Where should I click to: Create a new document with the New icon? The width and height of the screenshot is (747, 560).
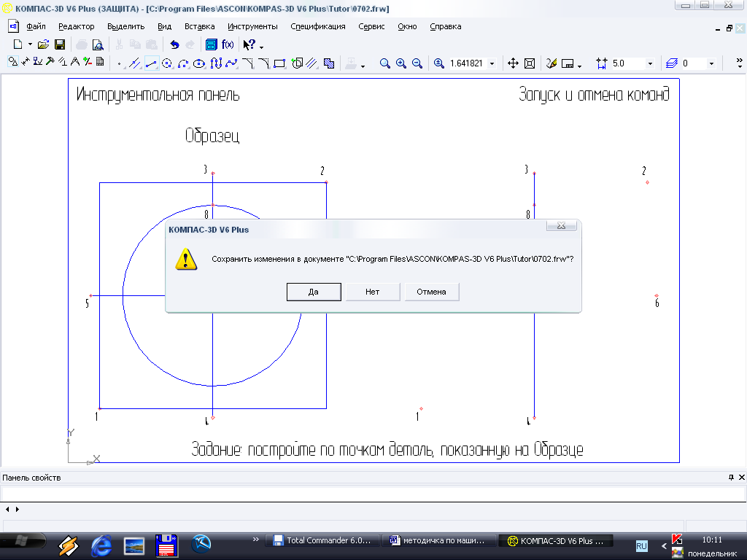tap(18, 44)
